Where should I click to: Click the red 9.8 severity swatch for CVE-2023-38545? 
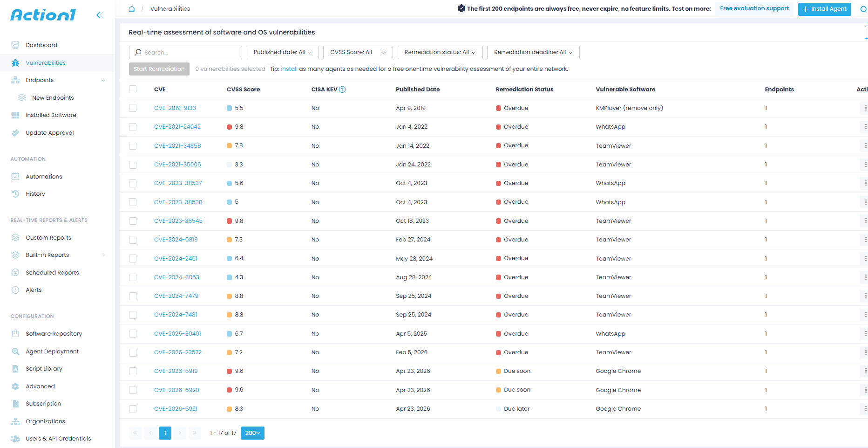(x=229, y=221)
